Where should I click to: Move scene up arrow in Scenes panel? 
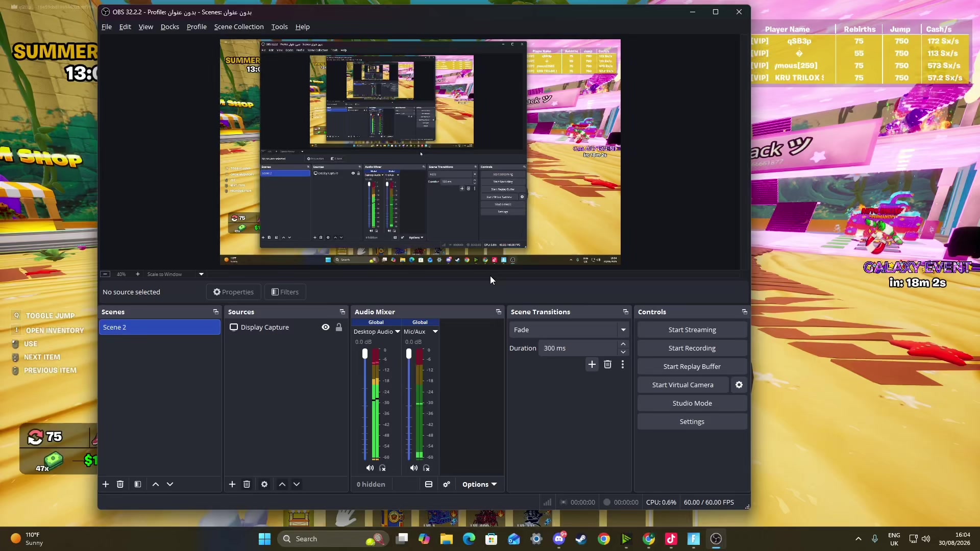[x=156, y=484]
